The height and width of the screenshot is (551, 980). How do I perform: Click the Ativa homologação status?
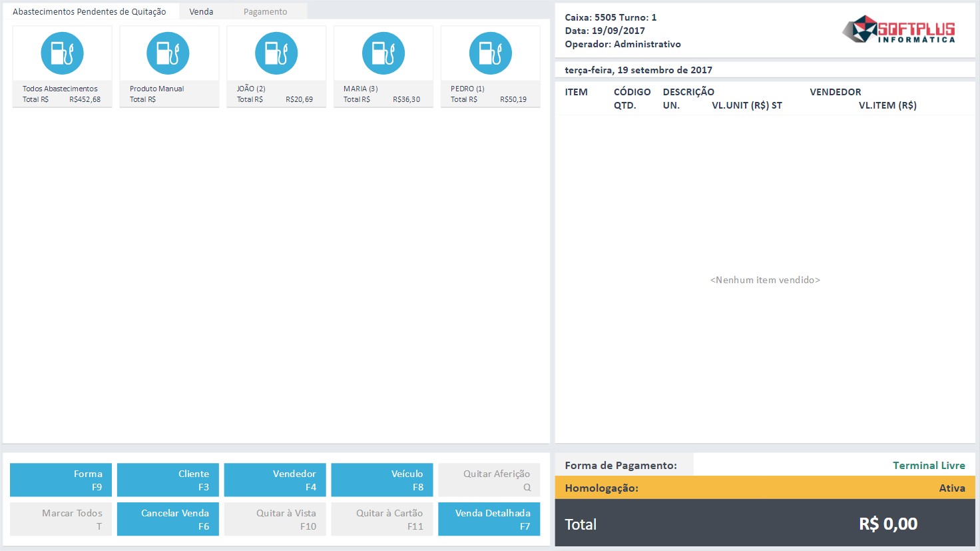pyautogui.click(x=952, y=488)
